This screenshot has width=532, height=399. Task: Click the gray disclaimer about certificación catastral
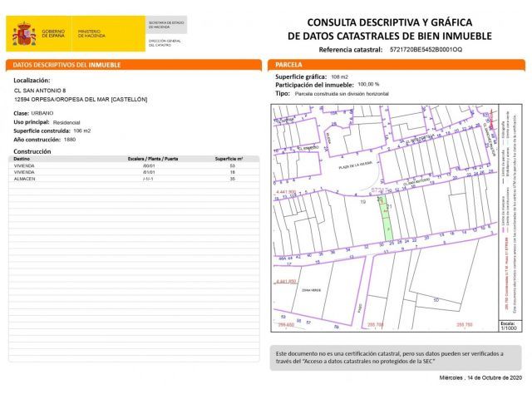coord(396,357)
